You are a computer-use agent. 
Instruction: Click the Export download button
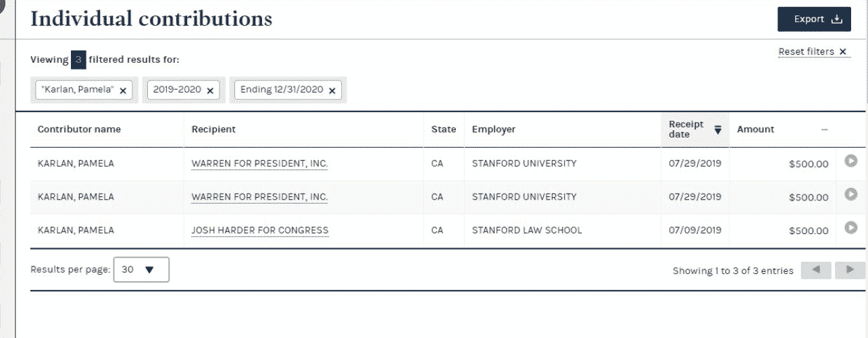point(814,19)
